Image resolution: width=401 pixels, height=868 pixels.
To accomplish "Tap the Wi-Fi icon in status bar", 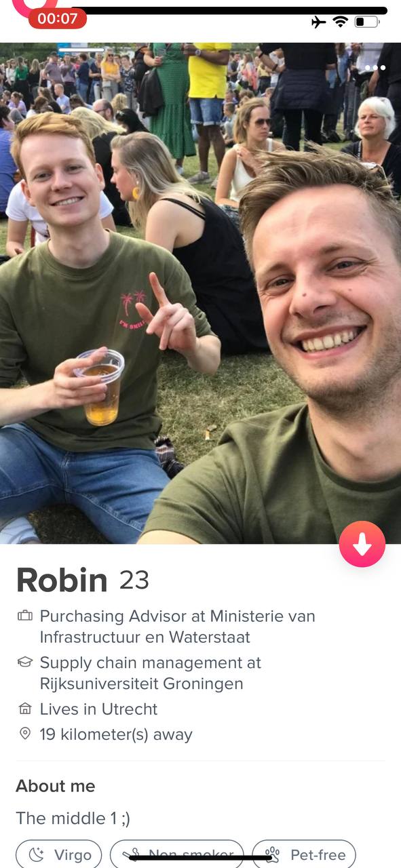I will (x=340, y=22).
